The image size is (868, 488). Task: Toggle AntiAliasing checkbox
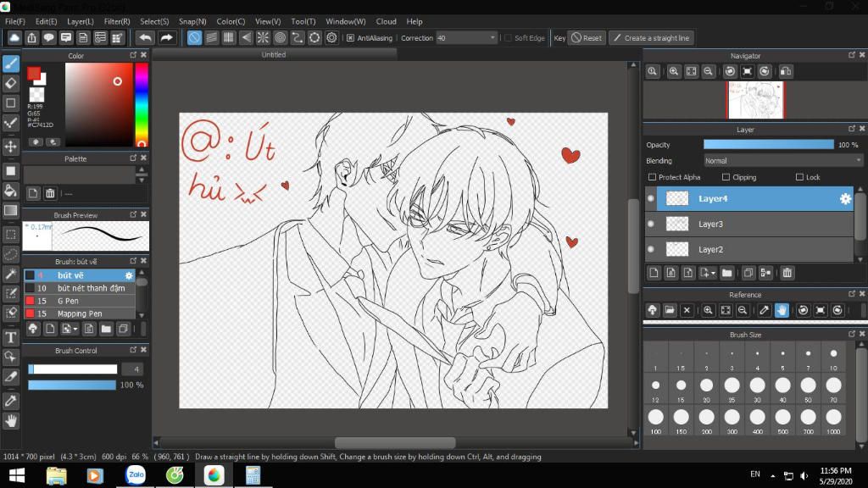350,37
